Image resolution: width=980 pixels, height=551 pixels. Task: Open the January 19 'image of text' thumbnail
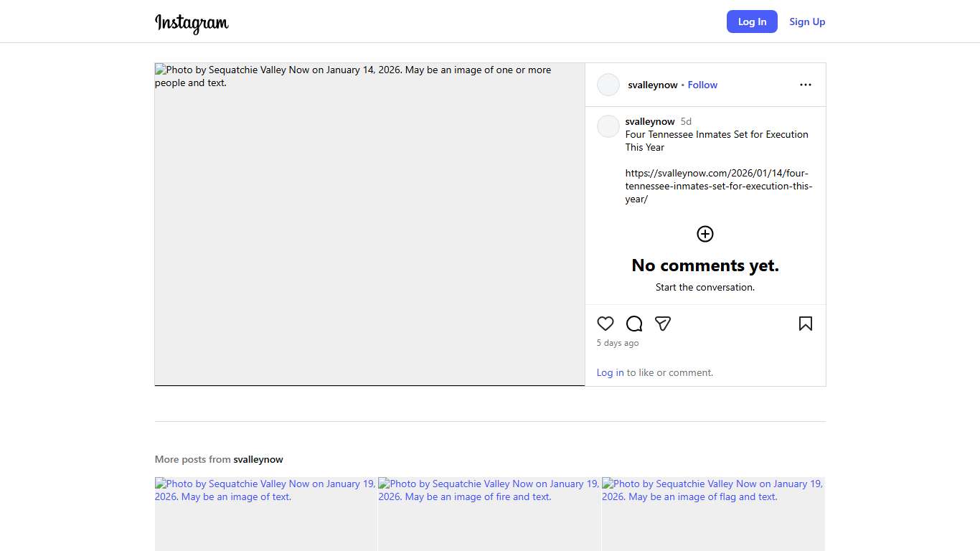[265, 514]
